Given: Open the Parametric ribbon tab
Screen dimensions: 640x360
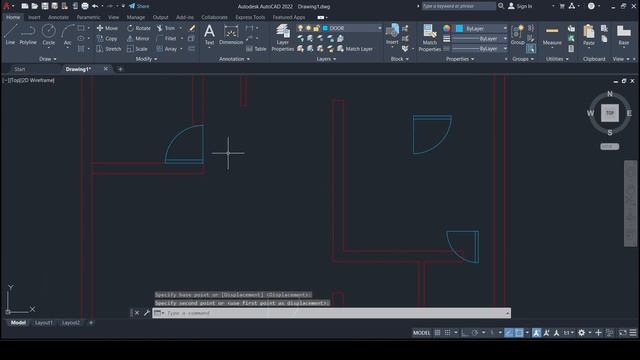Looking at the screenshot, I should point(88,18).
